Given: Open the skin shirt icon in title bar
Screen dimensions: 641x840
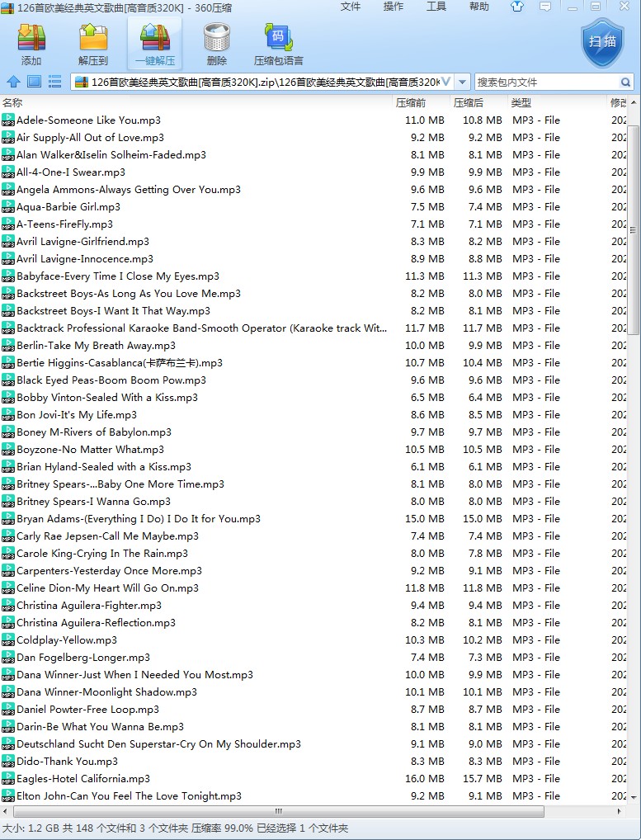Looking at the screenshot, I should coord(516,7).
